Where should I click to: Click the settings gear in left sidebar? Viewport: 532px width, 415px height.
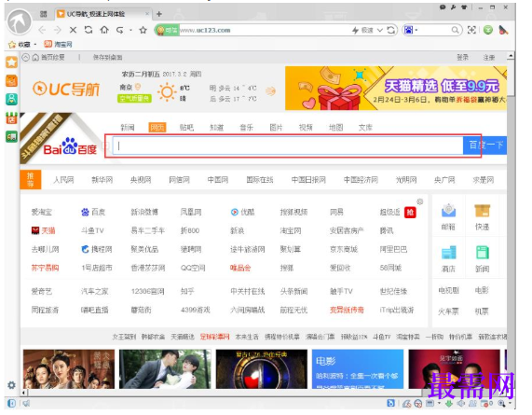click(11, 385)
